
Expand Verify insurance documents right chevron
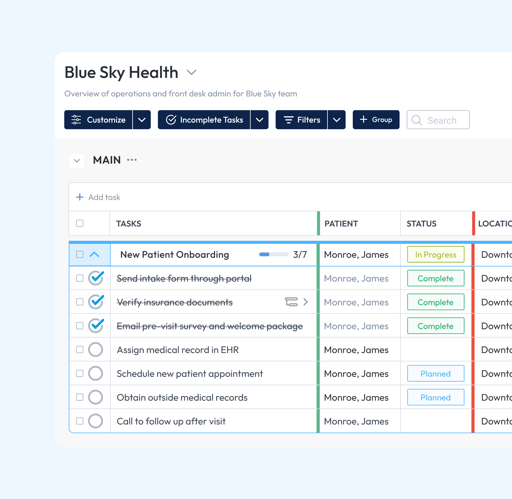305,302
